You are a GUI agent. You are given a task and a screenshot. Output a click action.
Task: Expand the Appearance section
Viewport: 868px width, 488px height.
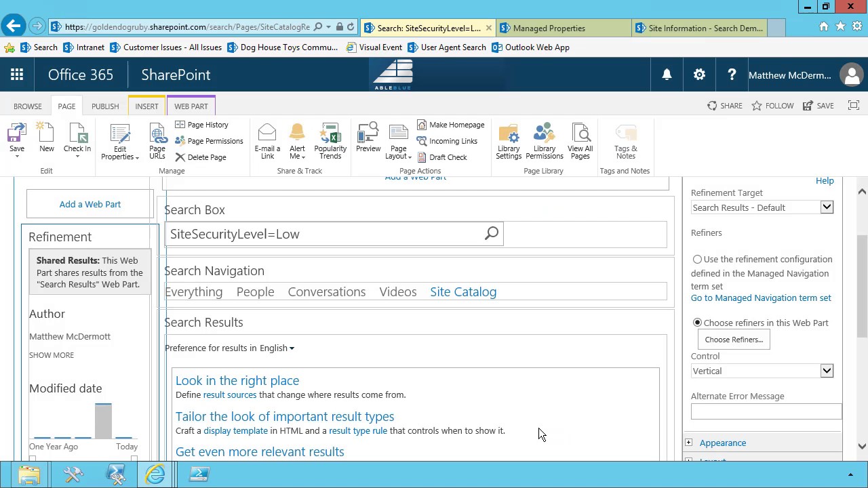(688, 443)
